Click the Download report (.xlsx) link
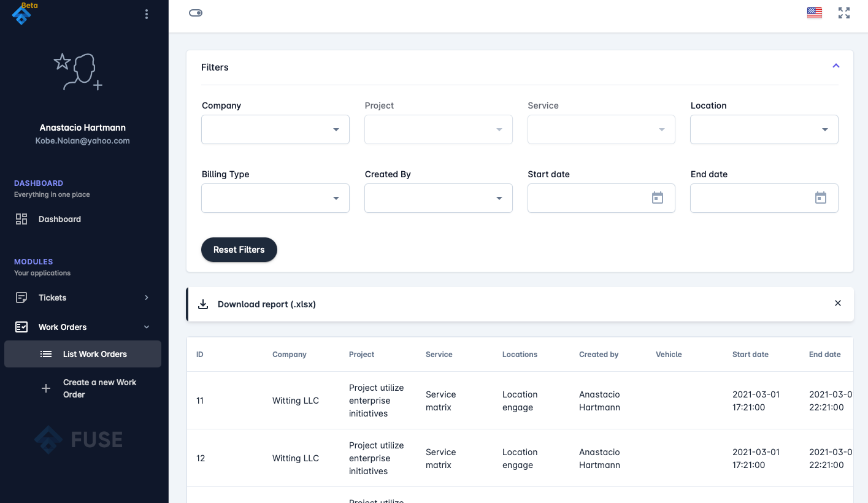Image resolution: width=868 pixels, height=503 pixels. point(266,304)
